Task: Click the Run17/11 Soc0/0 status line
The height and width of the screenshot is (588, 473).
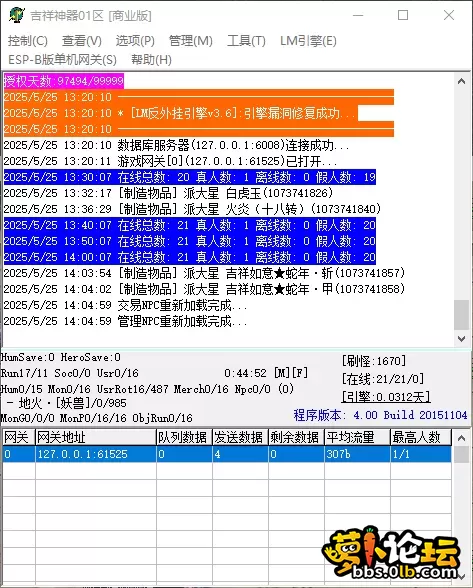Action: (x=70, y=373)
